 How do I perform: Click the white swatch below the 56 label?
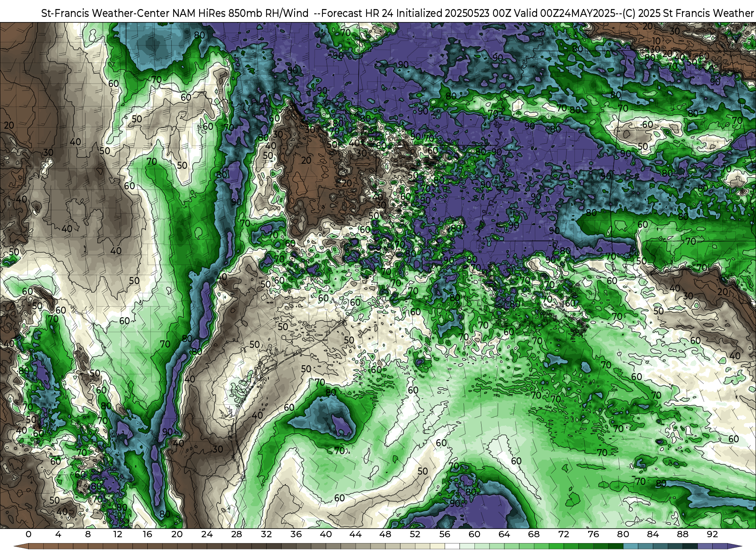tap(452, 546)
